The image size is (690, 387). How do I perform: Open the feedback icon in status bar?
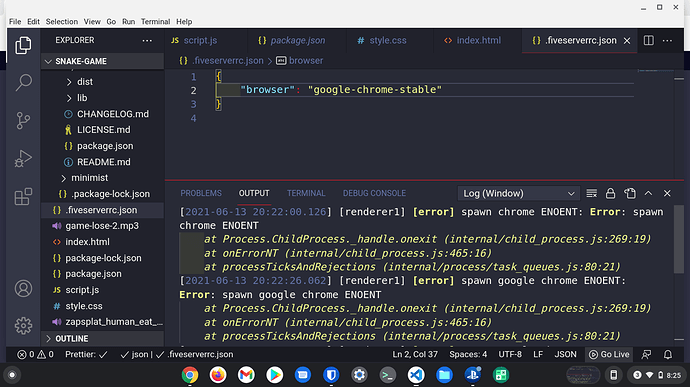pos(646,354)
